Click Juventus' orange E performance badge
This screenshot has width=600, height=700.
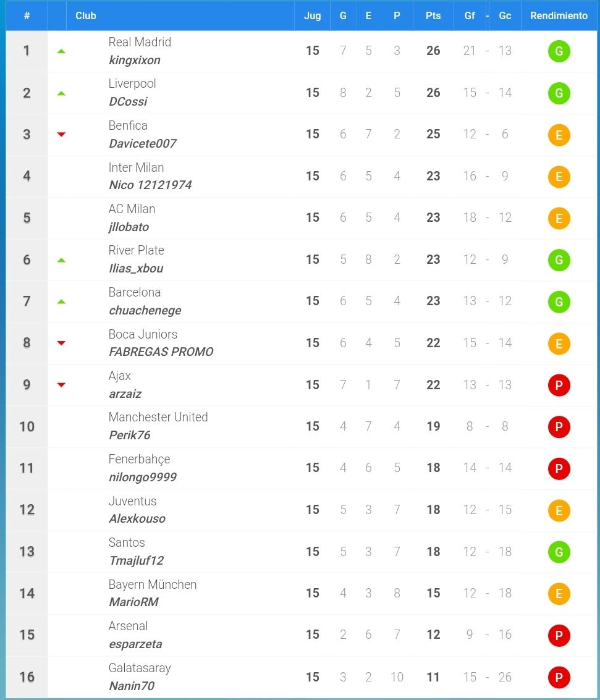pos(559,511)
